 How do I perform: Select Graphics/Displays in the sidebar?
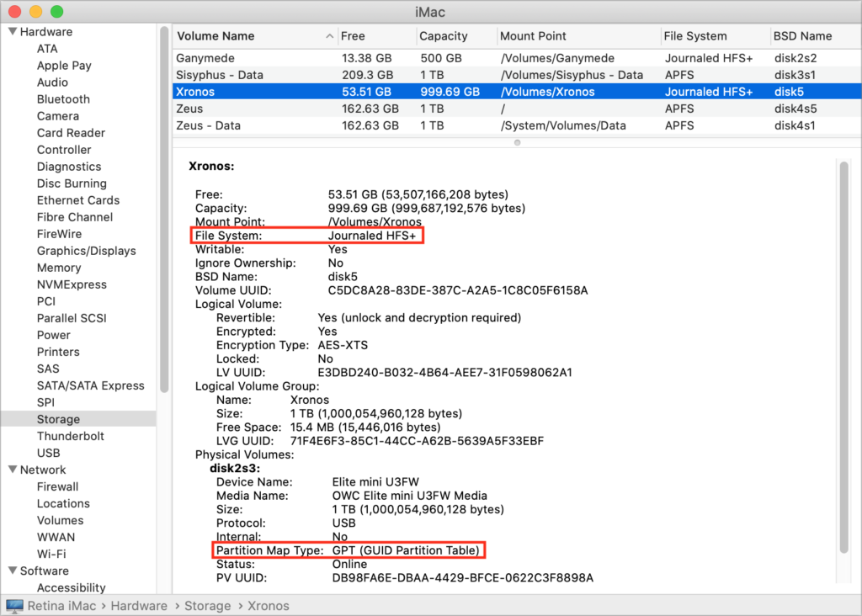coord(86,251)
